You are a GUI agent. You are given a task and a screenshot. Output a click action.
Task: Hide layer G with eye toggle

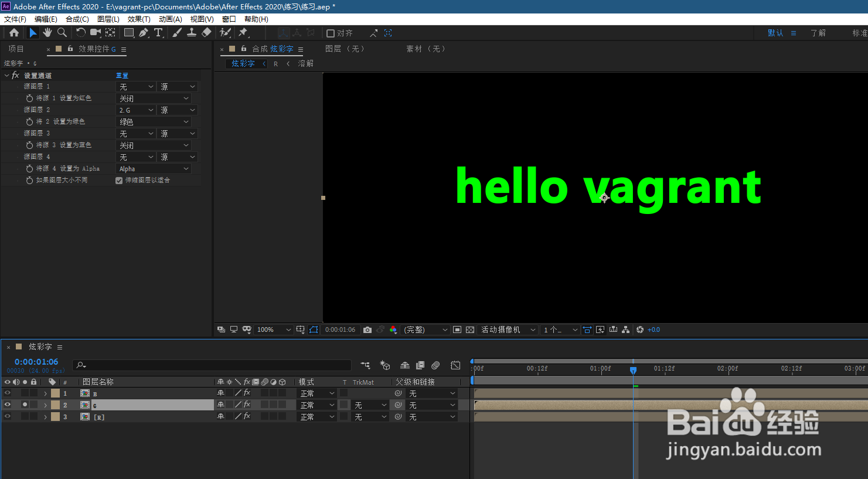8,405
